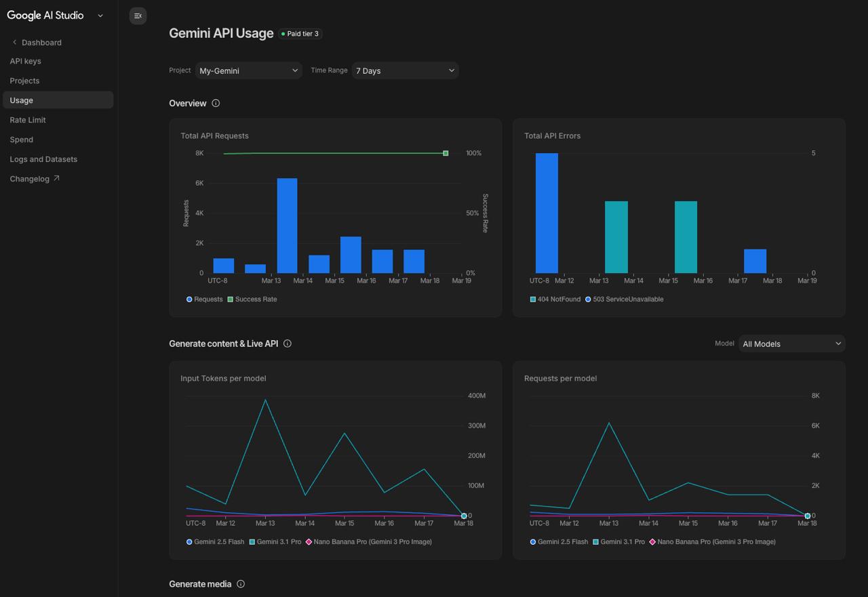The width and height of the screenshot is (868, 597).
Task: Click the Paid tier 3 badge
Action: [x=300, y=33]
